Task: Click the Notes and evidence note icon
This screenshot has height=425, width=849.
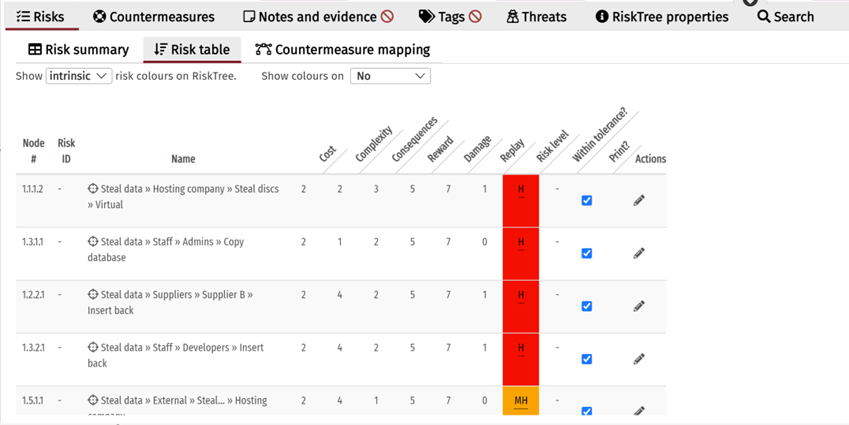Action: tap(249, 17)
